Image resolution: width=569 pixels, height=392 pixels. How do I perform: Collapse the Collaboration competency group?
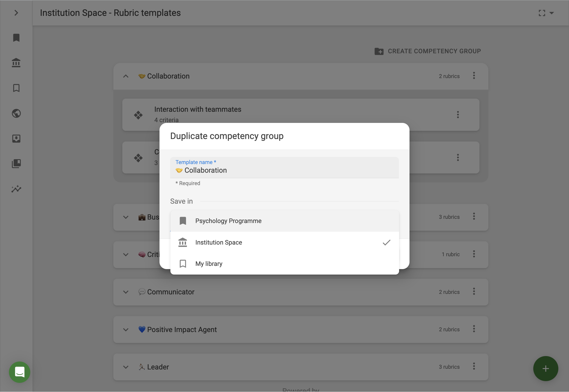point(126,76)
